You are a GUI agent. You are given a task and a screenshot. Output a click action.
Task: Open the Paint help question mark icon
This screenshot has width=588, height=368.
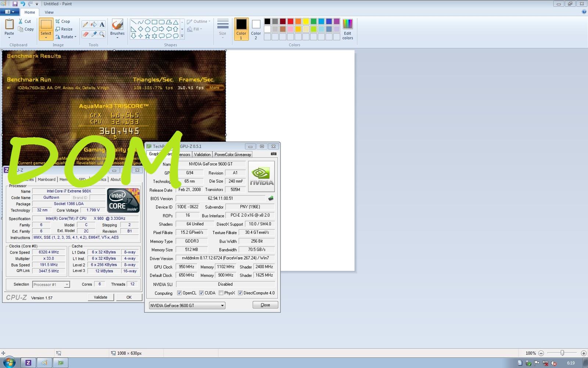[x=584, y=12]
